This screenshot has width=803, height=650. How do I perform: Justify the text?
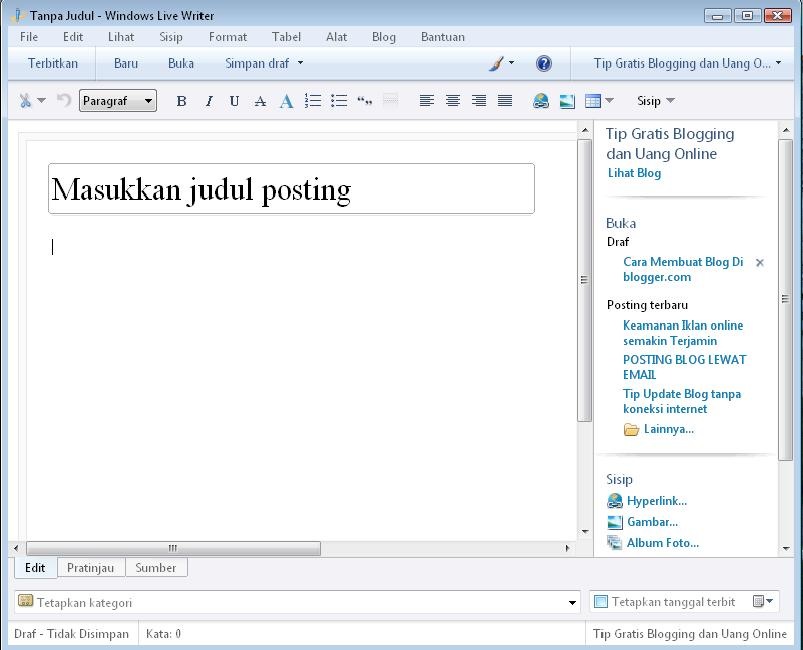[x=505, y=100]
